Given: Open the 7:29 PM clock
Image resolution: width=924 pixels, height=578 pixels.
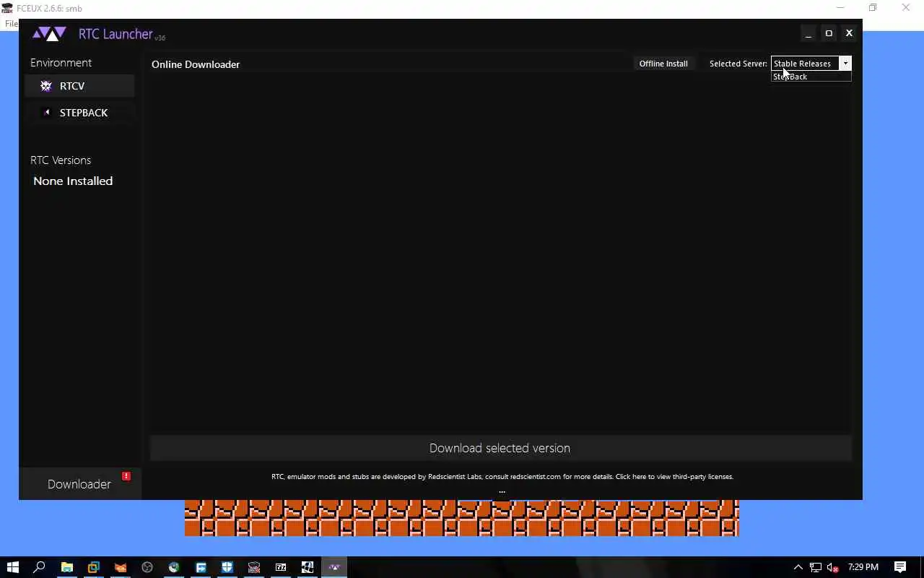Looking at the screenshot, I should pyautogui.click(x=863, y=567).
